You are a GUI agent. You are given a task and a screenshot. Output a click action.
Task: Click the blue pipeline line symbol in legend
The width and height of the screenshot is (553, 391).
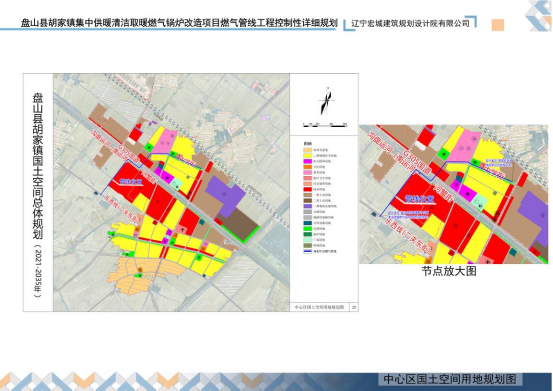308,251
